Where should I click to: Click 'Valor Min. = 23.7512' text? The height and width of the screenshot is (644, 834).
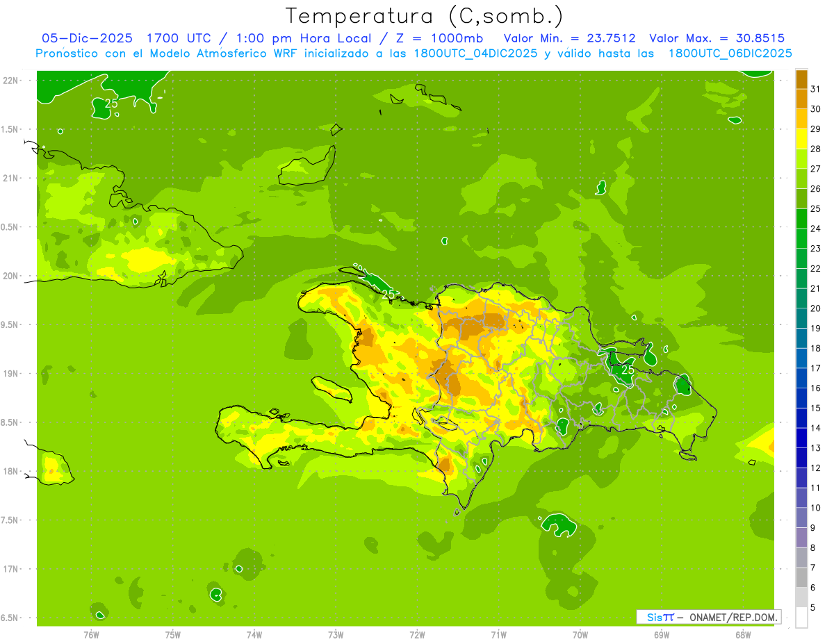(569, 38)
